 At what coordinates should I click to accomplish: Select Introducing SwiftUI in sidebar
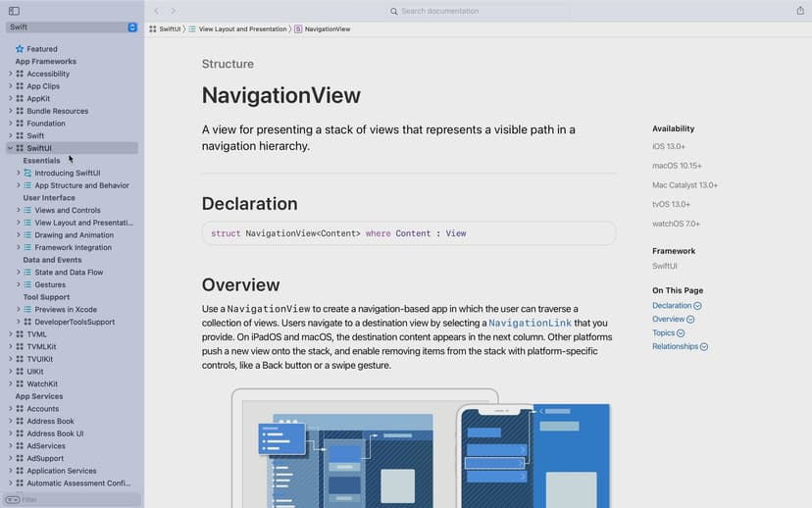(x=68, y=173)
